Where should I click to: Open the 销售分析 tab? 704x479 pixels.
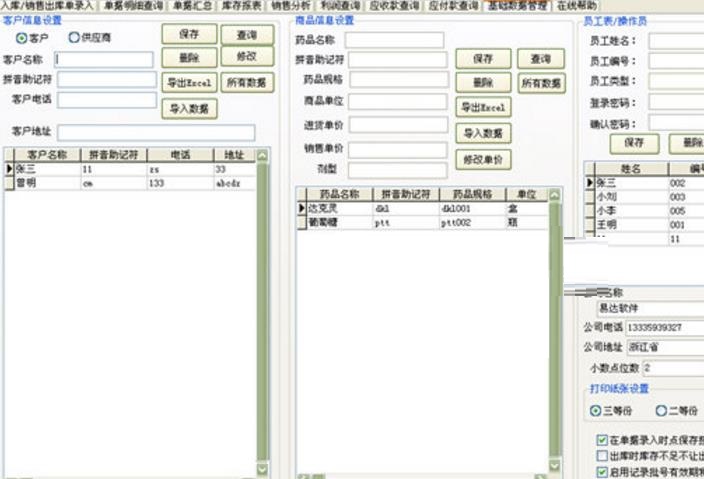[292, 6]
